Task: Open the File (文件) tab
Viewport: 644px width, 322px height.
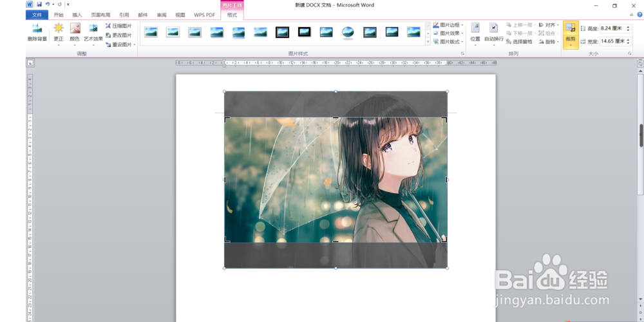Action: [37, 15]
